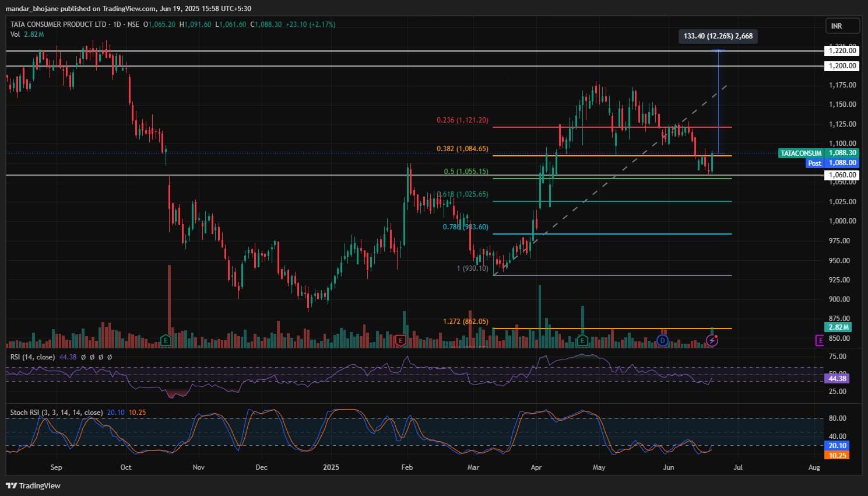This screenshot has height=496, width=868.
Task: Click the Stoch RSI (3, 3, 14, 14, close) legend
Action: tap(57, 413)
